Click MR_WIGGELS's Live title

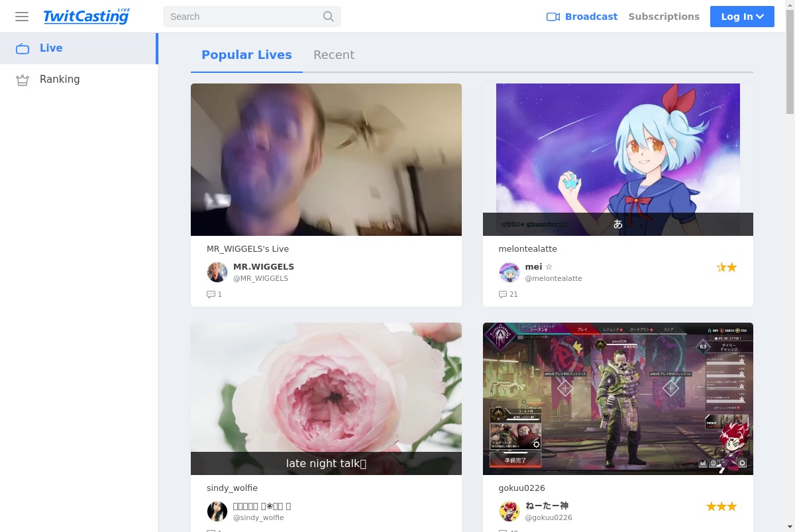coord(248,249)
